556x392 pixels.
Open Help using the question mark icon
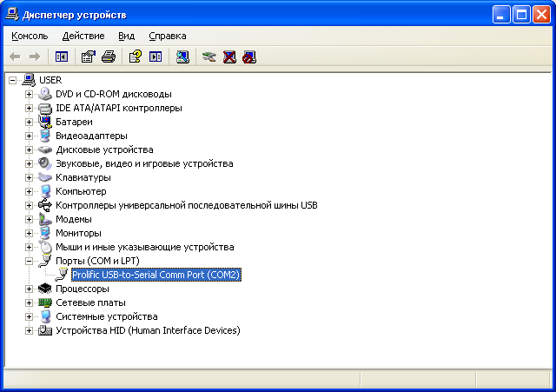pos(136,56)
